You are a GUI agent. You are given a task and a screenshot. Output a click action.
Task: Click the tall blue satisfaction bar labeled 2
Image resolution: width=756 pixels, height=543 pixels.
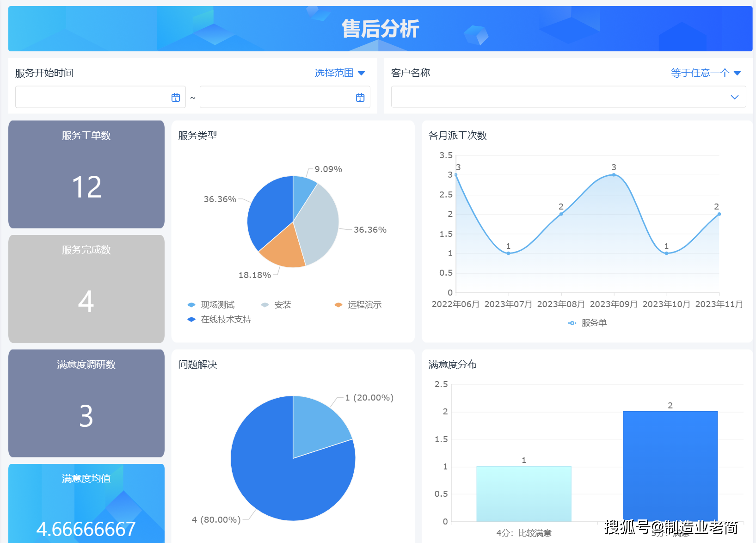(670, 466)
